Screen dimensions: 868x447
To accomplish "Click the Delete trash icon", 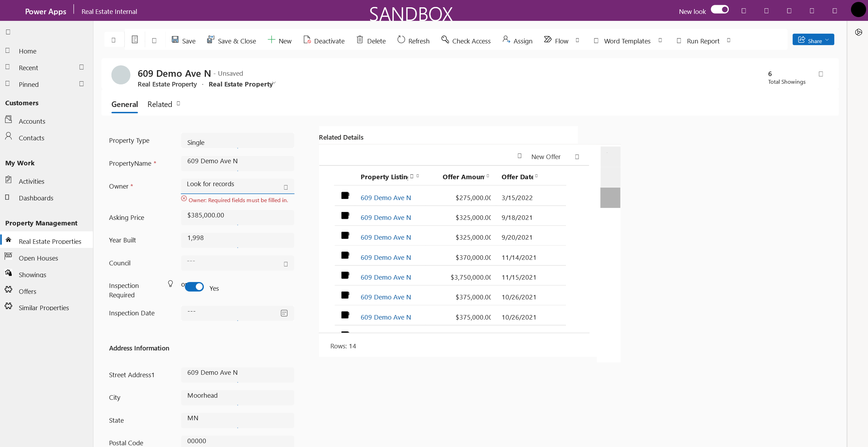I will [360, 40].
